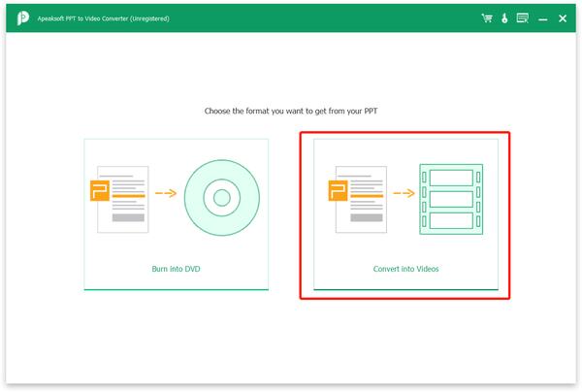
Task: Choose the highlighted Convert into Videos card
Action: [x=405, y=214]
